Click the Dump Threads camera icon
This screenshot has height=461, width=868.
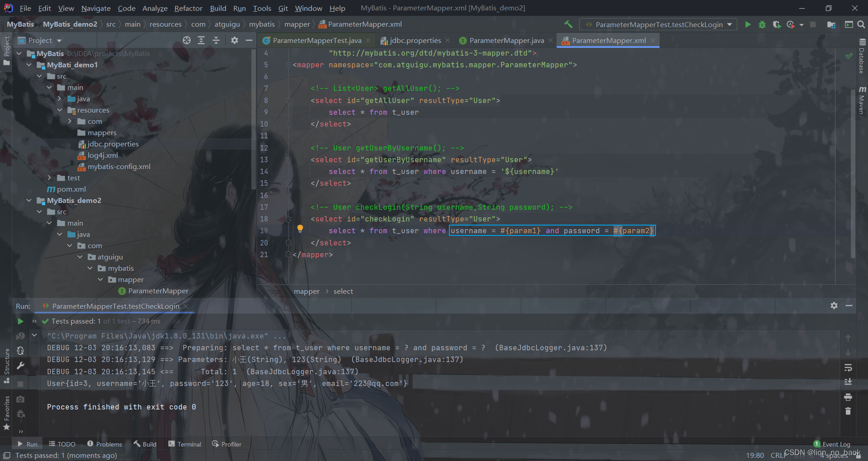[20, 399]
